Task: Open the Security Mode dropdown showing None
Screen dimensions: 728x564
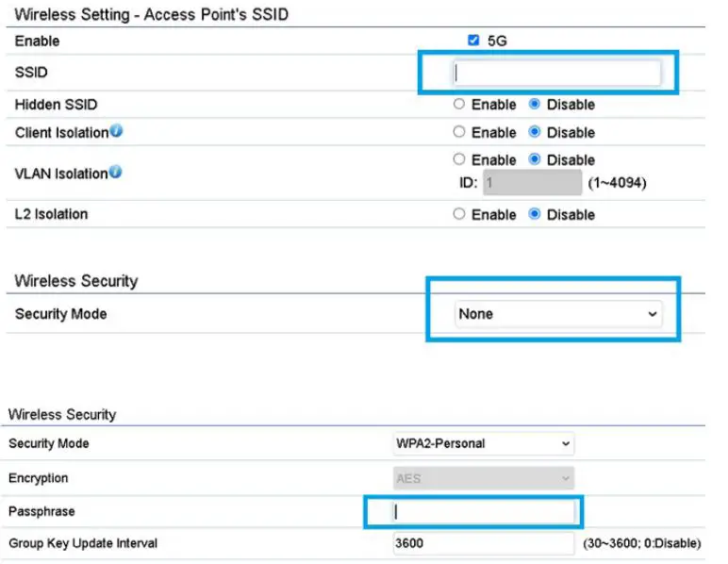Action: pyautogui.click(x=558, y=314)
